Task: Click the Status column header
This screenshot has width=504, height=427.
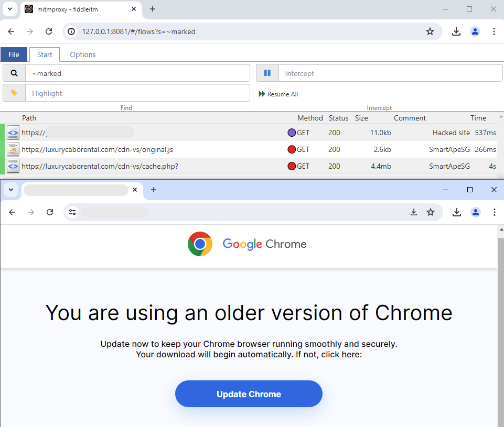Action: 338,118
